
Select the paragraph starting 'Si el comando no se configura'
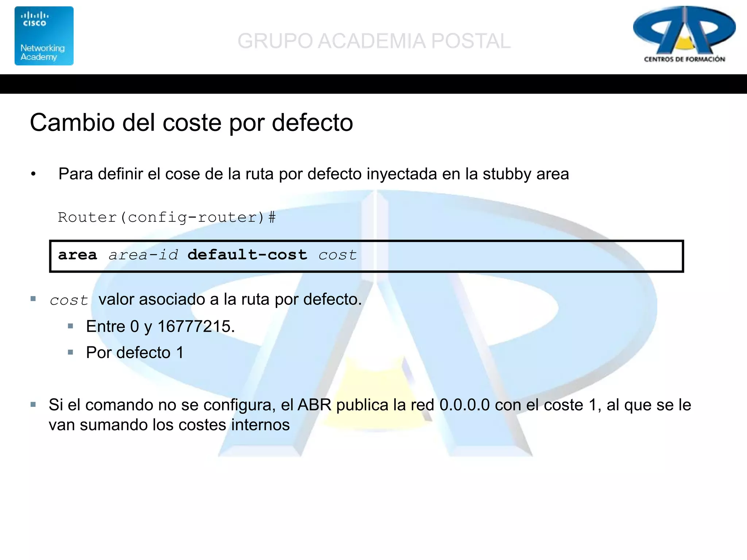point(370,415)
